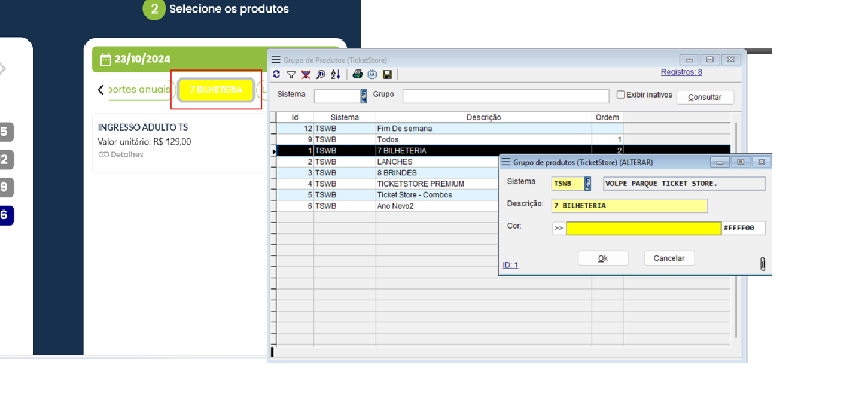Click the paperclip attachment icon
The width and height of the screenshot is (868, 414).
(763, 264)
